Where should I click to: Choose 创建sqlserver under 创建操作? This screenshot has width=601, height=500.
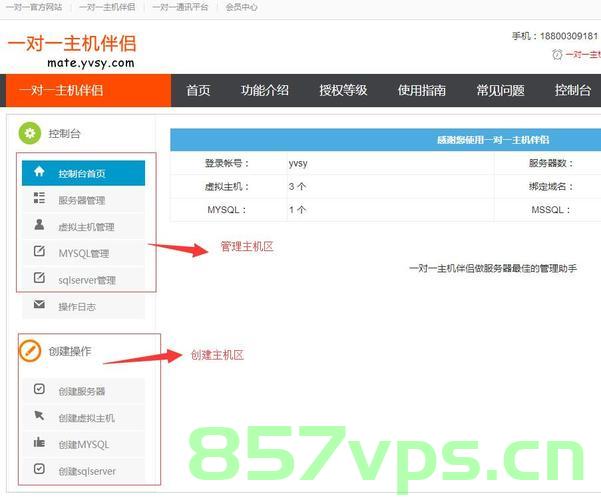[x=83, y=471]
